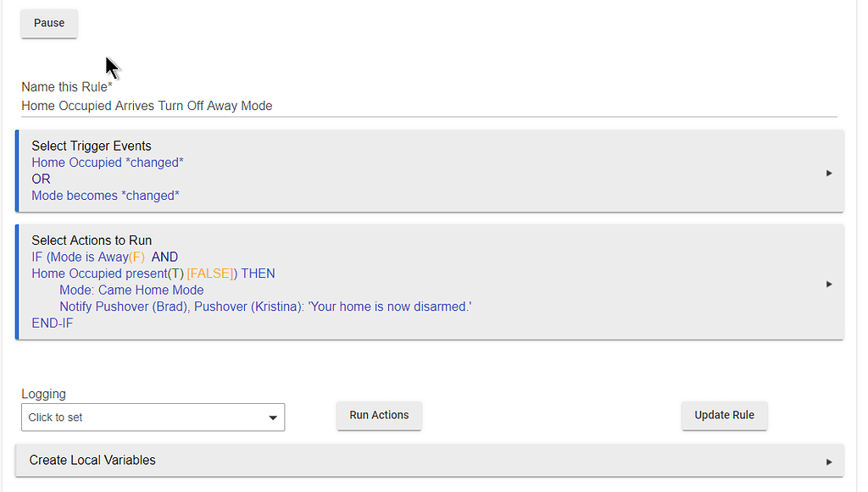Expand arrow on the Actions to Run panel
868x492 pixels.
coord(828,284)
